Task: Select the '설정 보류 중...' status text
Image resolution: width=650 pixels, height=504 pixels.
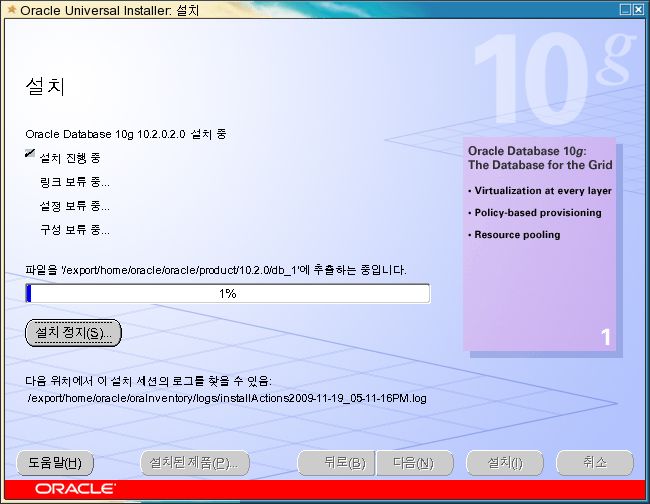Action: 75,206
